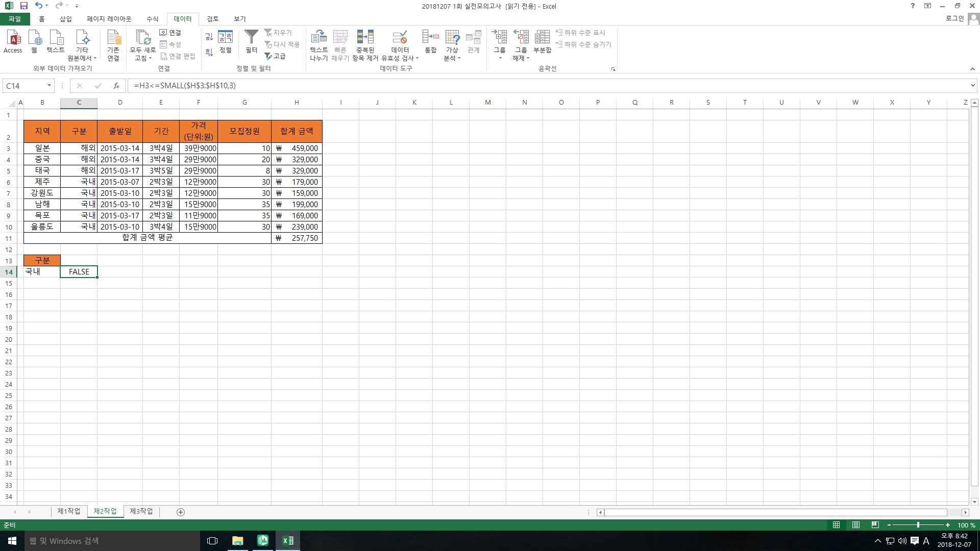Adjust the zoom slider in status bar
Image resolution: width=980 pixels, height=551 pixels.
918,525
